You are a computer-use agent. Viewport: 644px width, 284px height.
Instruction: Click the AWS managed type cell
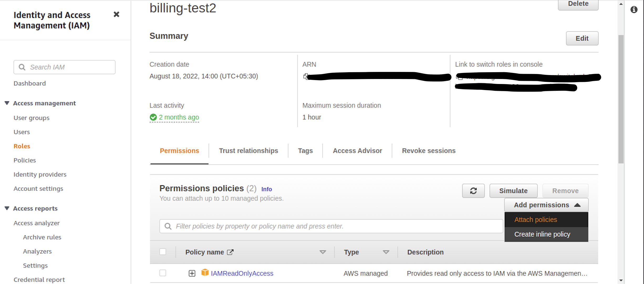tap(365, 274)
